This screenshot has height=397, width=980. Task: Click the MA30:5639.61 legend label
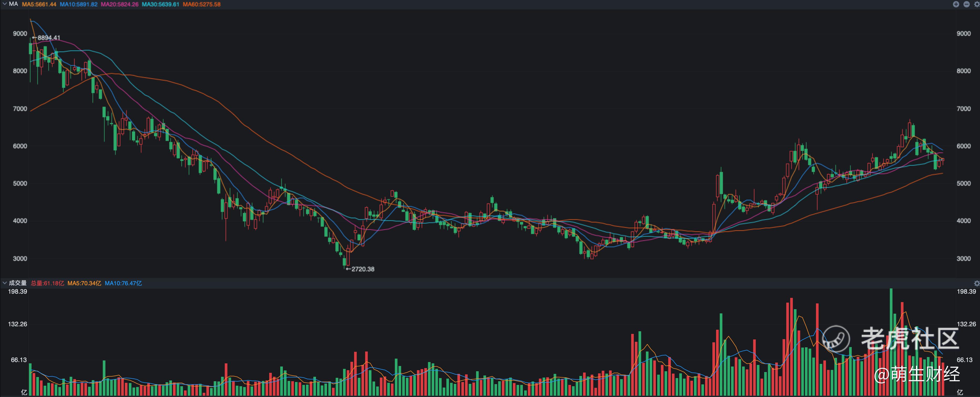tap(160, 4)
